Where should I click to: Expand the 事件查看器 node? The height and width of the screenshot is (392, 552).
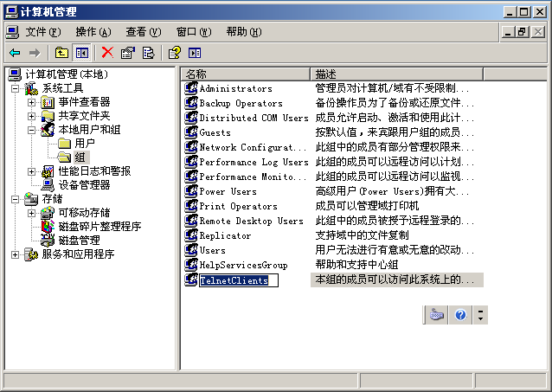click(32, 102)
